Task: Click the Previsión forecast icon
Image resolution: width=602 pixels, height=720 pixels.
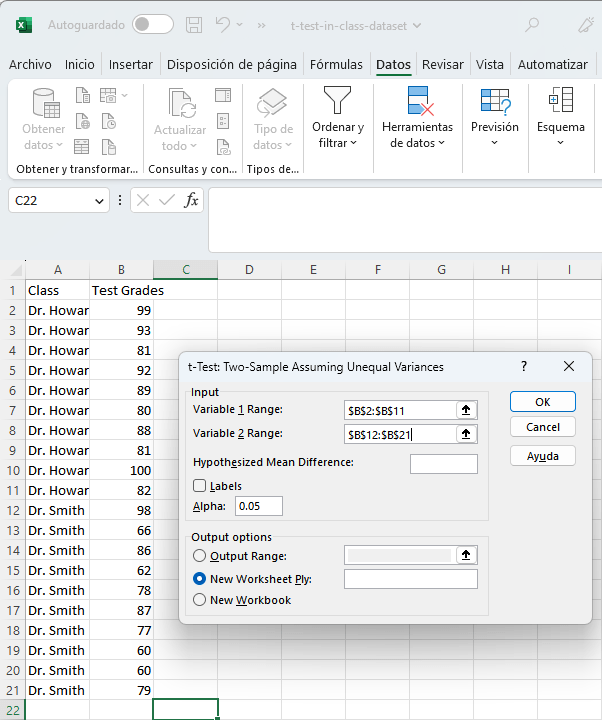Action: point(495,101)
